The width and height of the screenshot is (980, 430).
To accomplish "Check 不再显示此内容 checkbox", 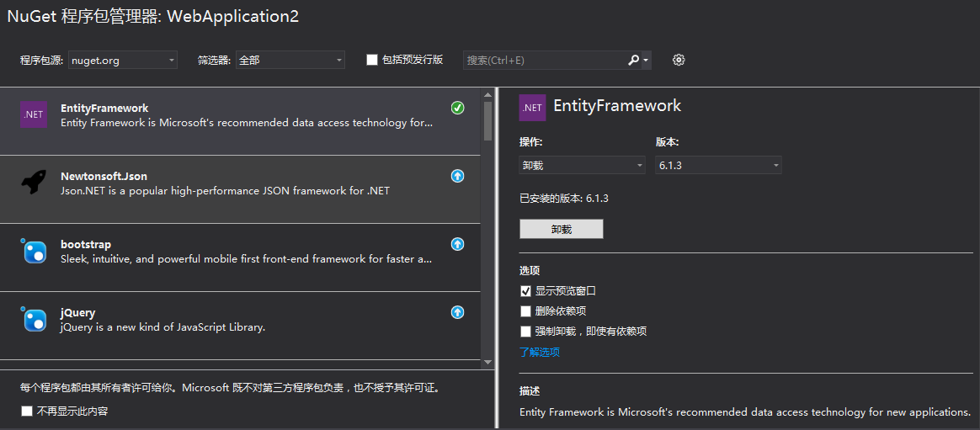I will [x=27, y=411].
